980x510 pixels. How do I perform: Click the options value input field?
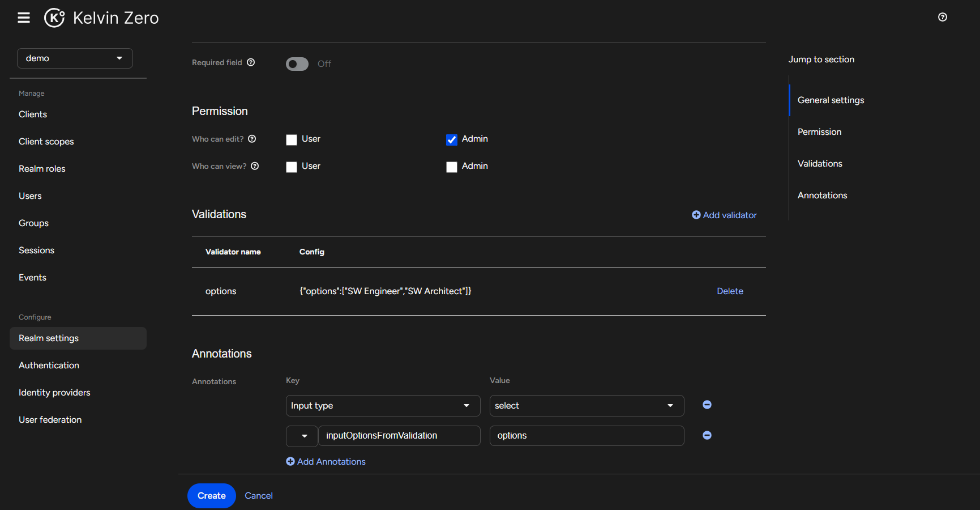pos(587,436)
